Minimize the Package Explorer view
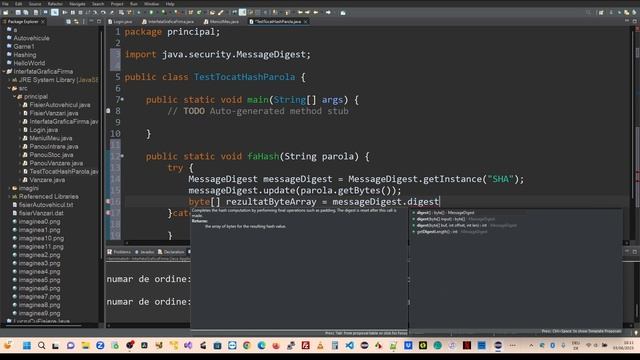This screenshot has width=640, height=360. (x=91, y=22)
